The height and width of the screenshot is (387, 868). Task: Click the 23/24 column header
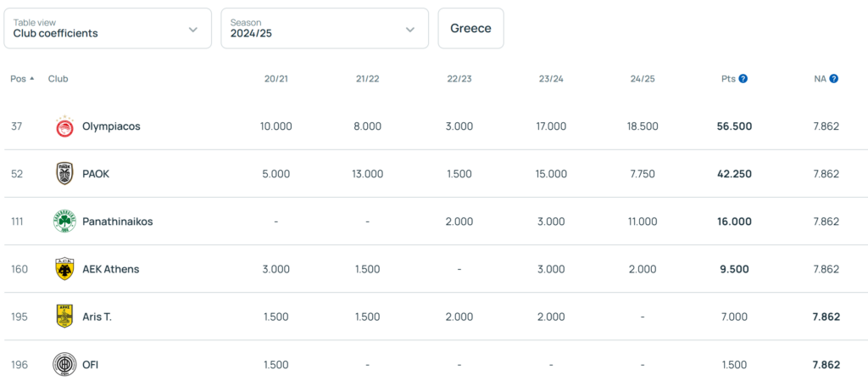tap(551, 79)
